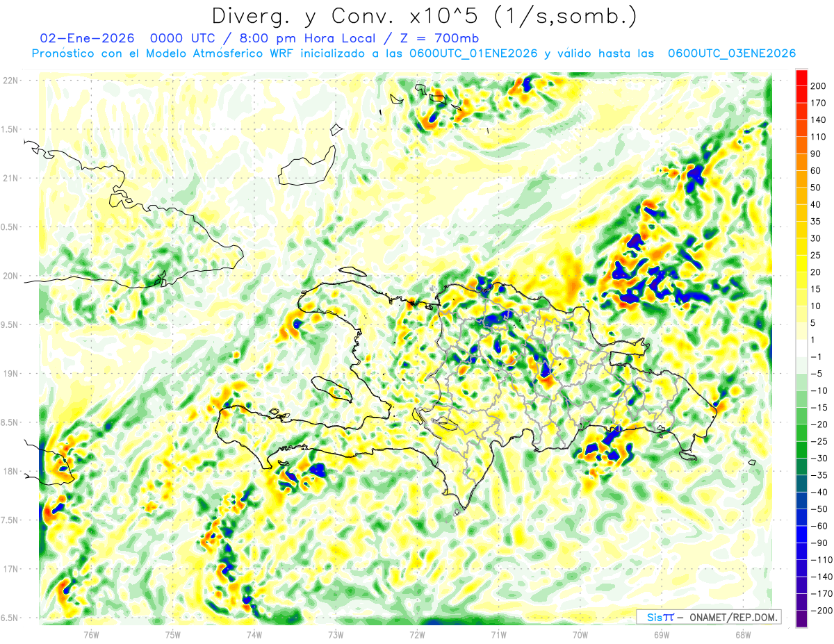Click the validity text '0600UTC_03ENE2026'

point(732,53)
